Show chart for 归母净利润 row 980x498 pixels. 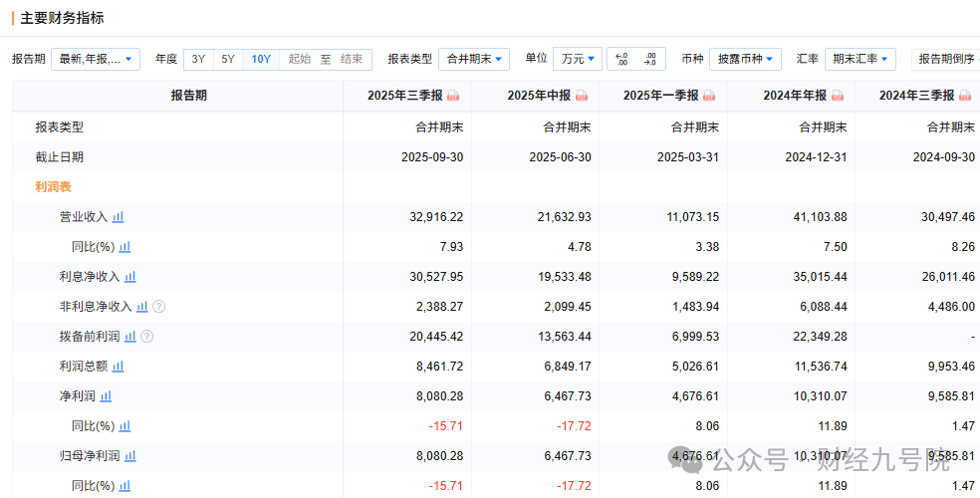click(129, 456)
